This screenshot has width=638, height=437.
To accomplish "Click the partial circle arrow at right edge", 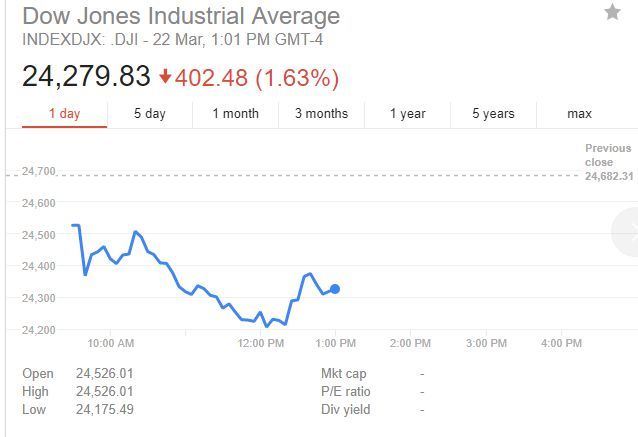I will tap(627, 231).
